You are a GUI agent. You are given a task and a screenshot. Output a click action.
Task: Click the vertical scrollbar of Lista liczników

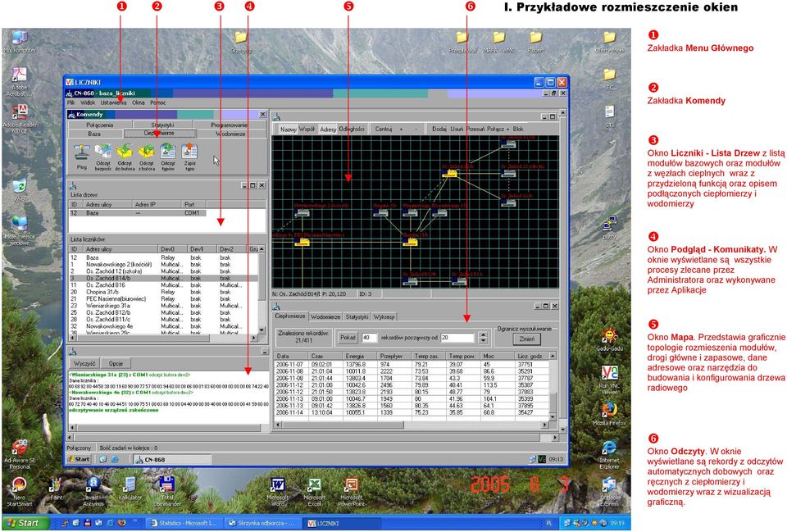click(x=262, y=289)
